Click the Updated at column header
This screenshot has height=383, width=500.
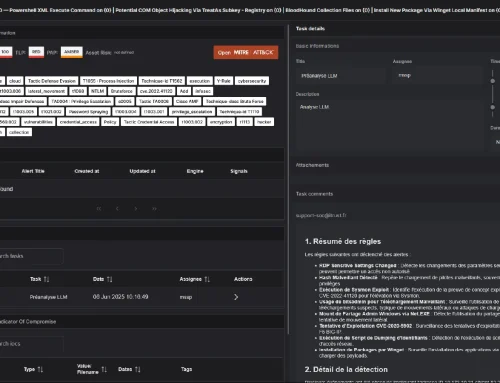pyautogui.click(x=142, y=171)
